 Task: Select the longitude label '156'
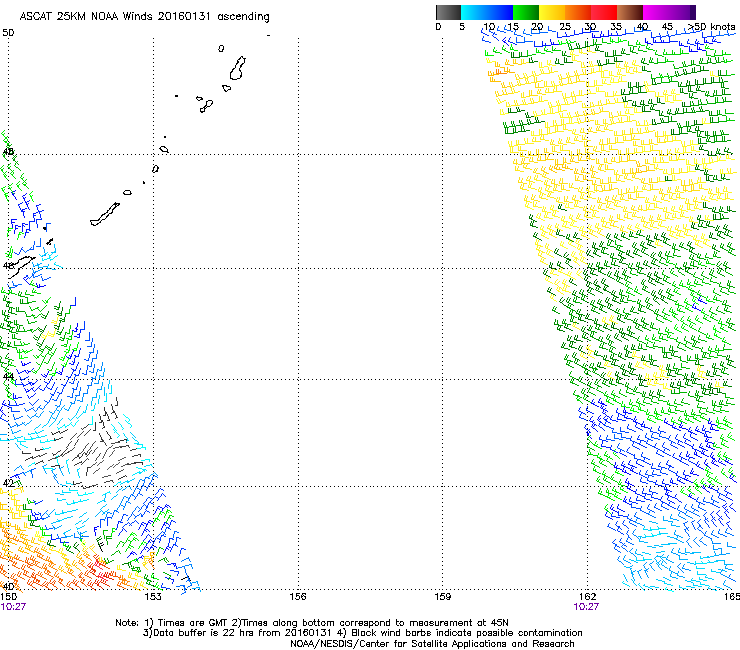(x=298, y=597)
